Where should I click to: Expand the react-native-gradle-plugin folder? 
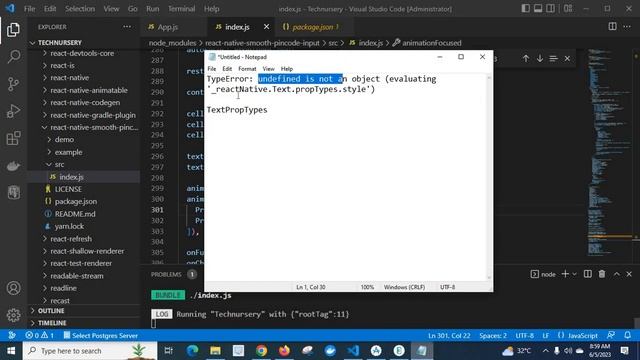click(x=93, y=115)
